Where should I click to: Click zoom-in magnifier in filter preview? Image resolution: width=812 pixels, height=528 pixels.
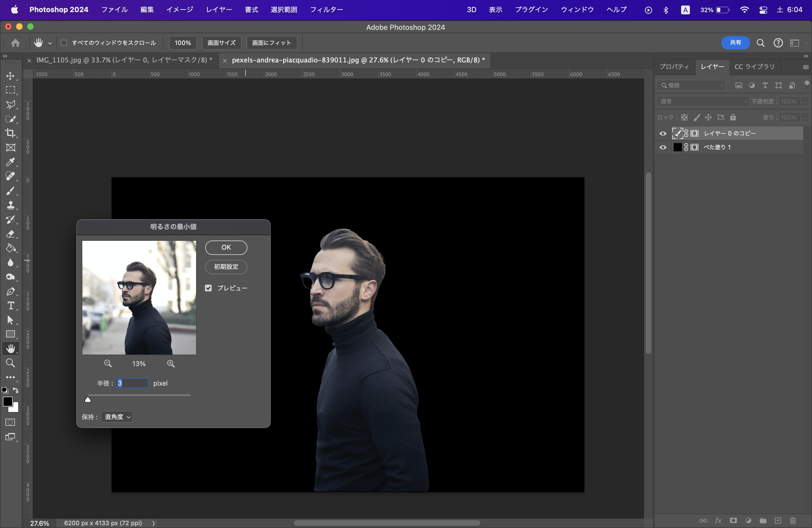pos(171,364)
